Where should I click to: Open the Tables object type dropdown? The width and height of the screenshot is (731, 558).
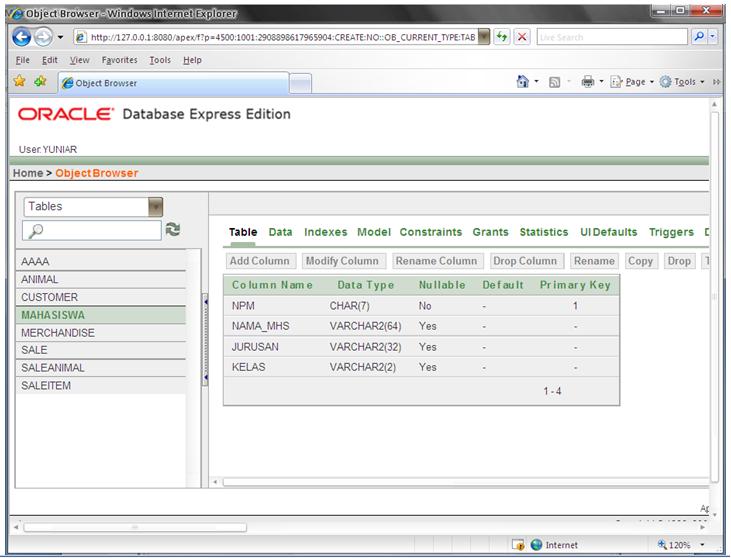[93, 207]
